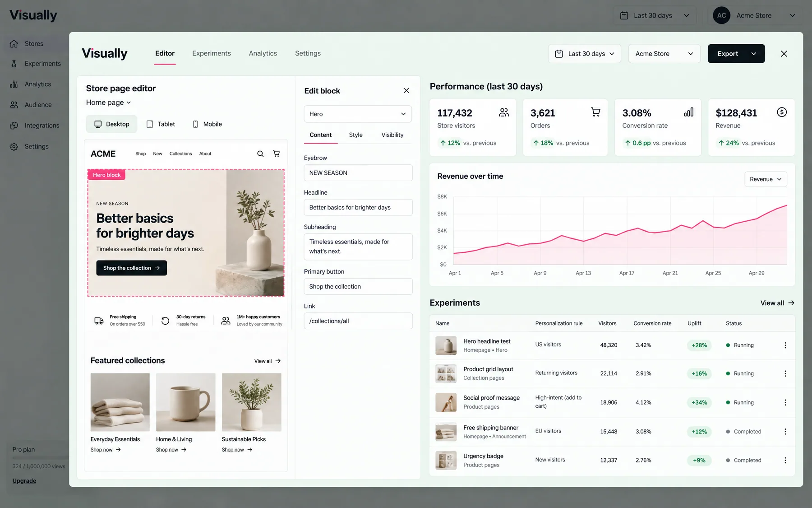The width and height of the screenshot is (812, 508).
Task: Open the Revenue chart metric dropdown
Action: (x=766, y=179)
